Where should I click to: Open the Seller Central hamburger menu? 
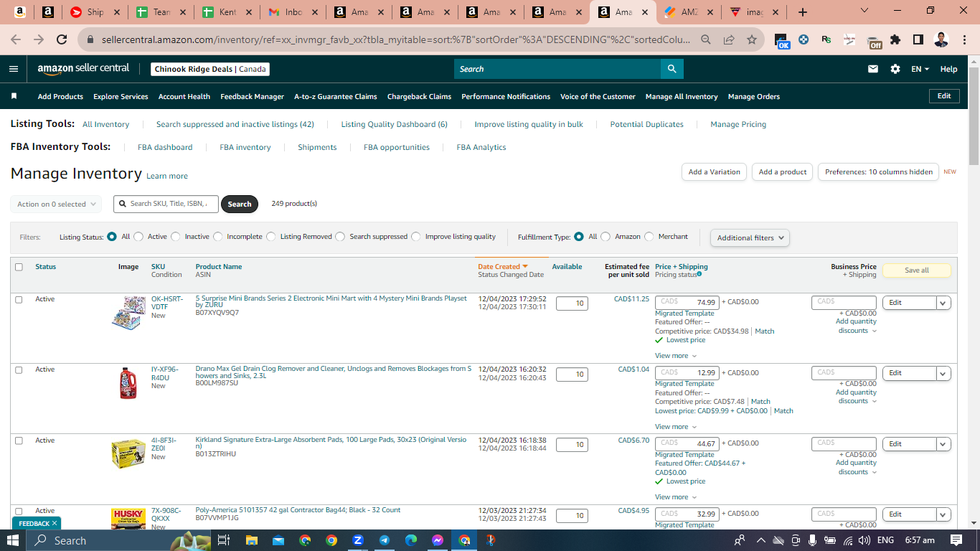pos(14,69)
